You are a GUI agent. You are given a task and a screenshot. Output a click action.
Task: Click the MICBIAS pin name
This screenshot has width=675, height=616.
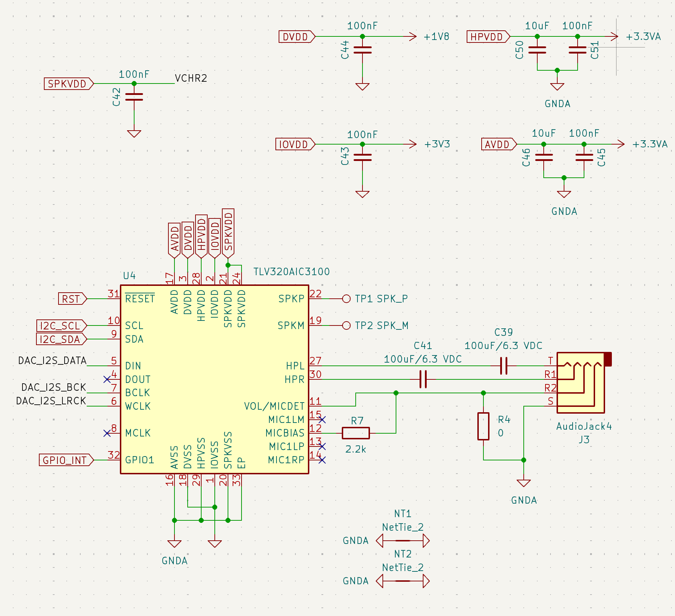point(285,433)
